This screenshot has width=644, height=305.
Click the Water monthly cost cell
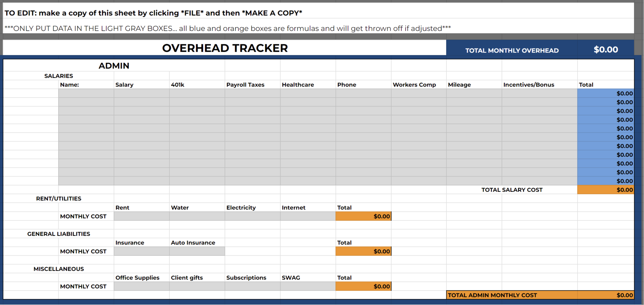197,216
